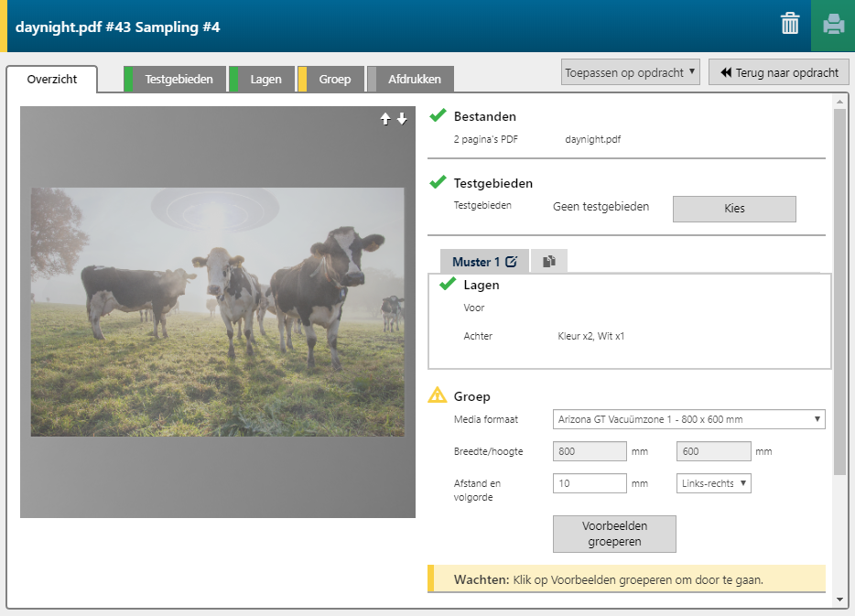Click the edit pencil icon on Muster 1
855x616 pixels.
coord(511,262)
